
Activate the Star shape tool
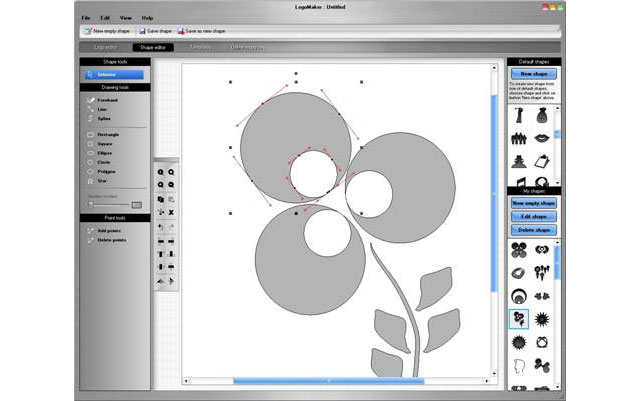[x=104, y=181]
